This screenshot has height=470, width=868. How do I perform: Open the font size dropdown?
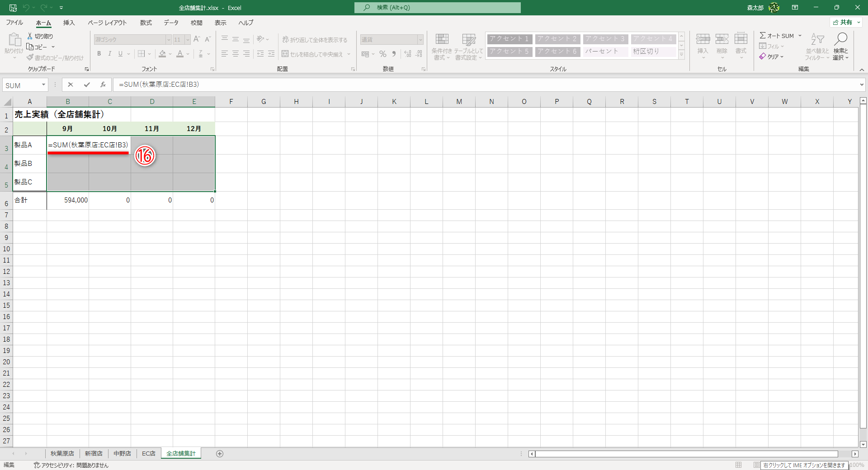click(187, 39)
